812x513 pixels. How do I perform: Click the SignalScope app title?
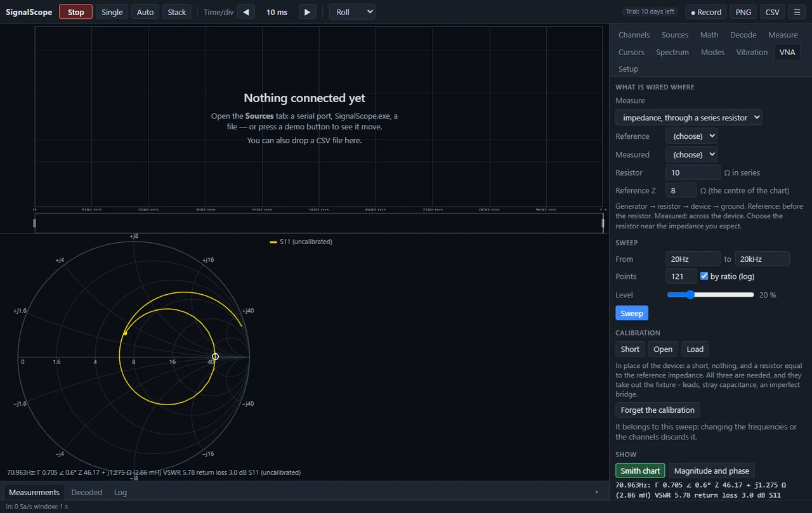click(x=29, y=12)
